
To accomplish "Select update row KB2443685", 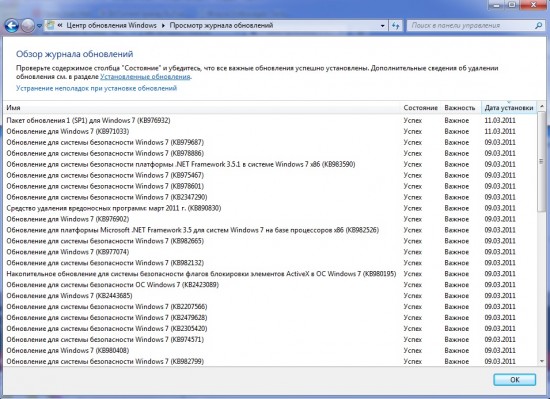I will [x=270, y=296].
